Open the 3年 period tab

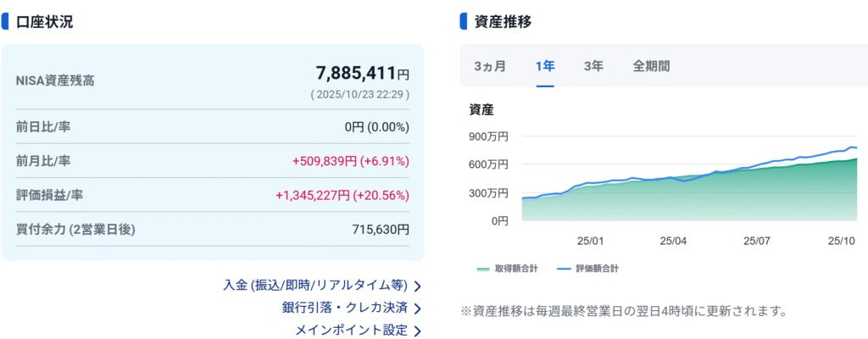pos(593,66)
